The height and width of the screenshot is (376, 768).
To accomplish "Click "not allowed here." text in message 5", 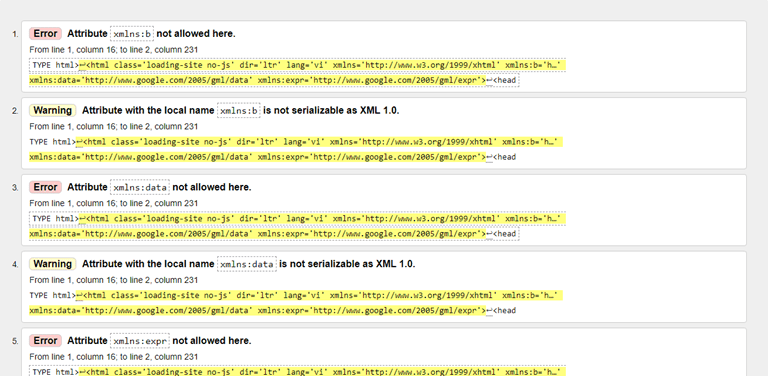I will pyautogui.click(x=212, y=340).
